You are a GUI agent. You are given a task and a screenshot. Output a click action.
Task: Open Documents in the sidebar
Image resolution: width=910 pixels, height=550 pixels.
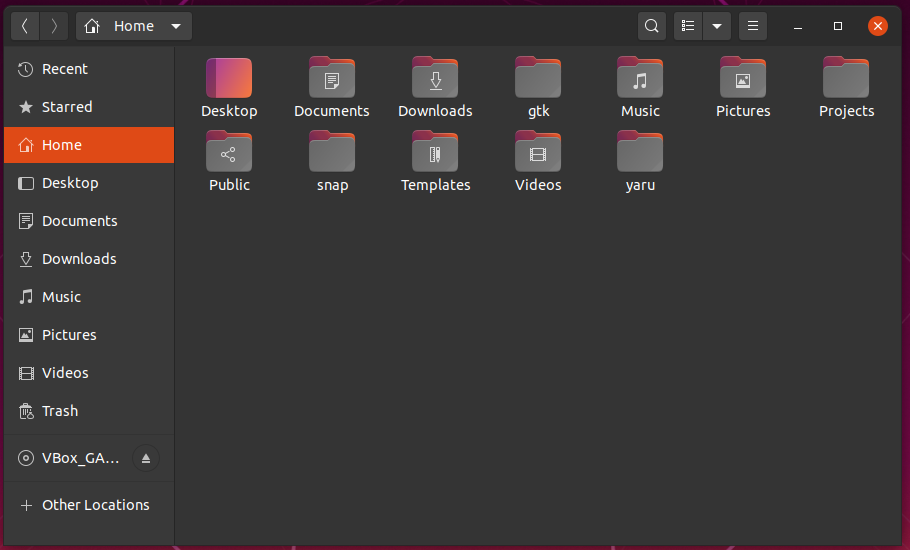pyautogui.click(x=89, y=221)
